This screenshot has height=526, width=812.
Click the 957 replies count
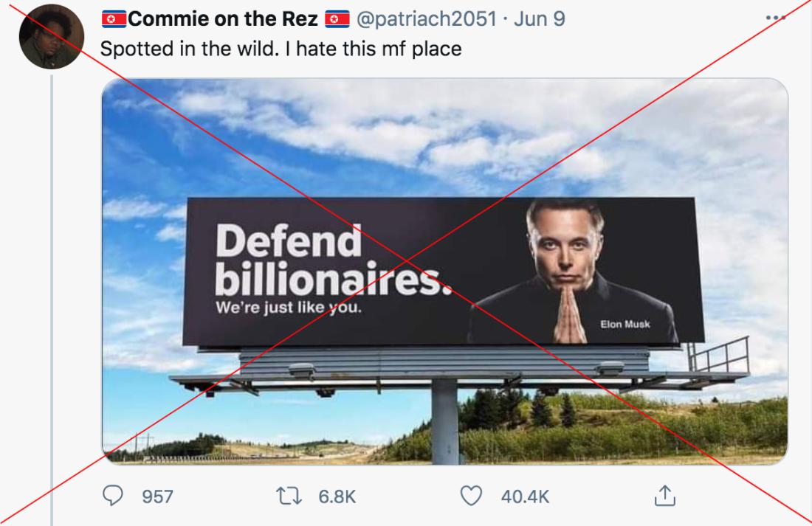point(157,496)
